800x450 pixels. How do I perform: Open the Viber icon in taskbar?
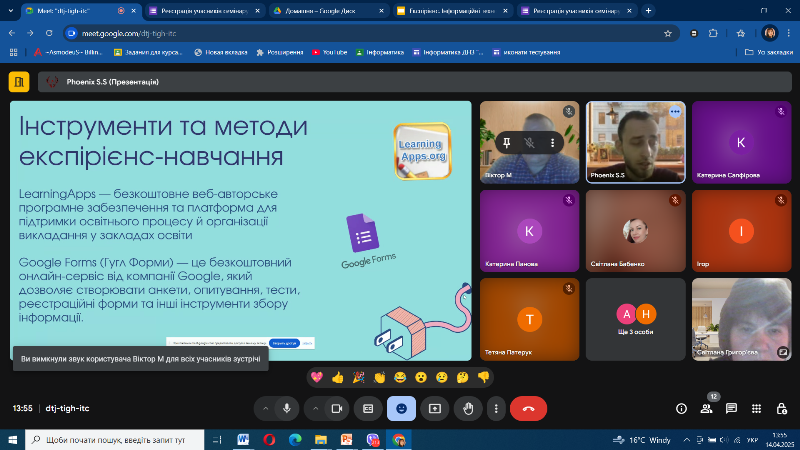click(x=373, y=440)
